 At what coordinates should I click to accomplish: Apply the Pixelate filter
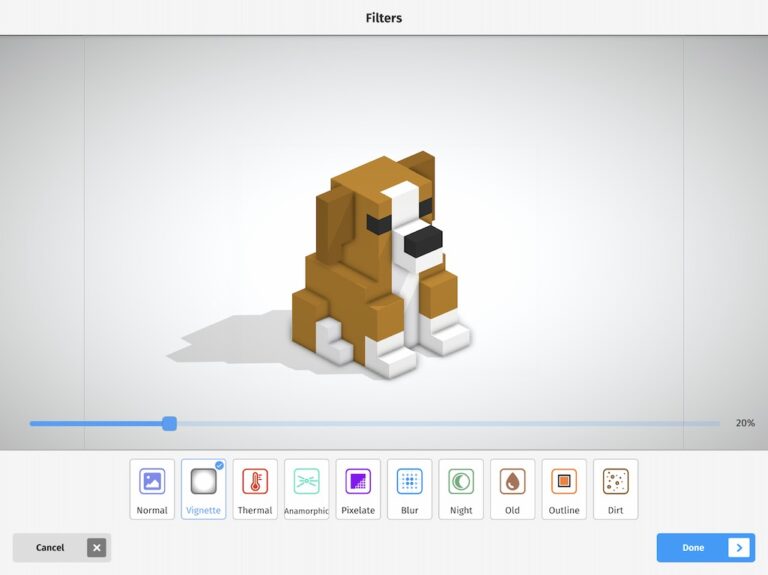358,489
